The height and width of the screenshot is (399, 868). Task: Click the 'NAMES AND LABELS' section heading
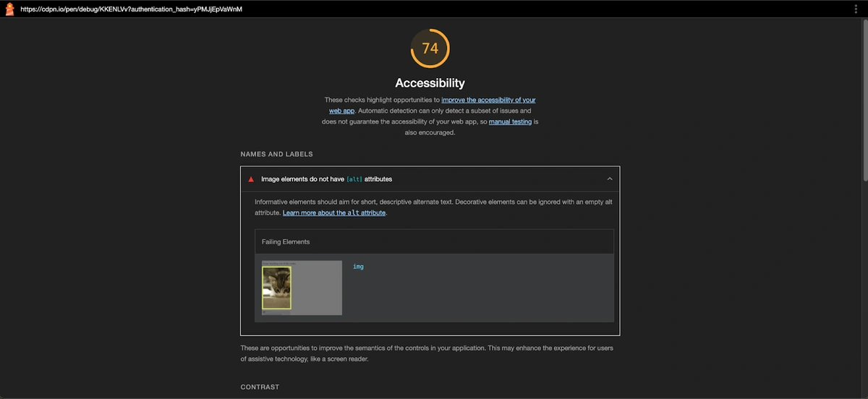[x=276, y=154]
